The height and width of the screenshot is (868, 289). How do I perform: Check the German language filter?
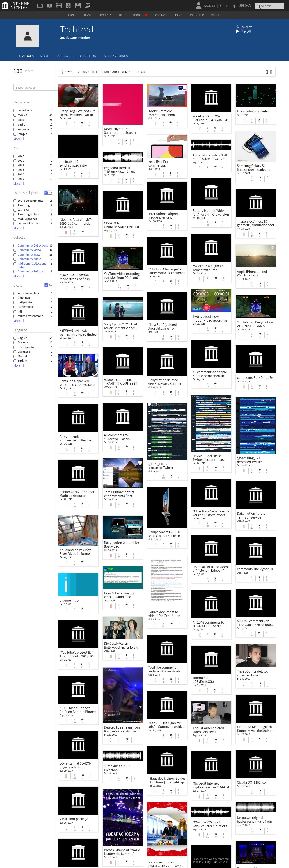click(15, 343)
